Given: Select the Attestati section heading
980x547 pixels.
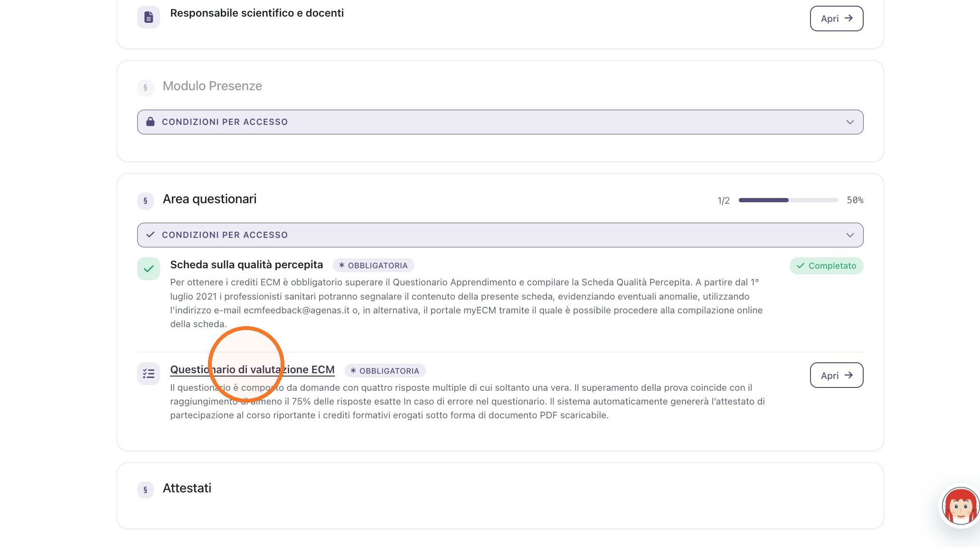Looking at the screenshot, I should 187,488.
